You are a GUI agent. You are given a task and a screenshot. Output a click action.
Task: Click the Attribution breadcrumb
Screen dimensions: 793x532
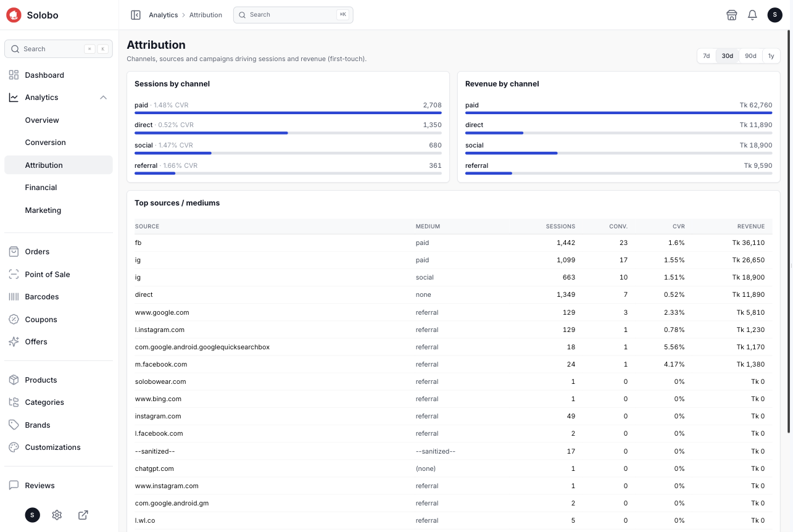click(x=206, y=15)
